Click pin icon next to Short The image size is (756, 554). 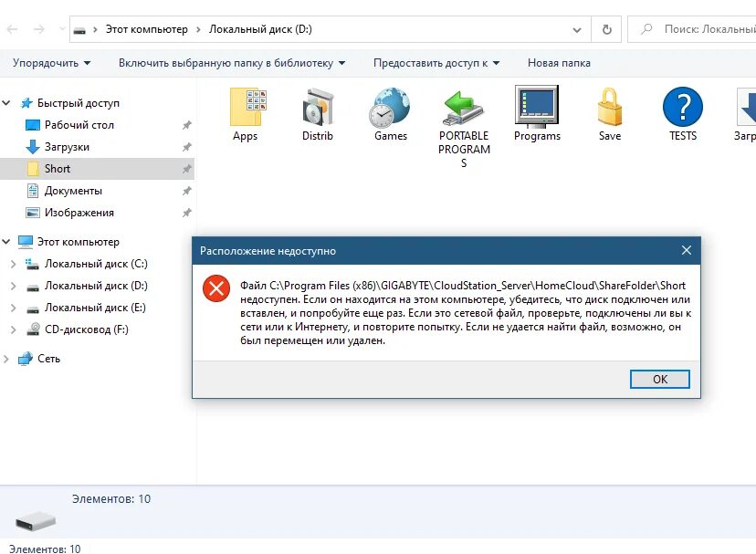pos(187,169)
